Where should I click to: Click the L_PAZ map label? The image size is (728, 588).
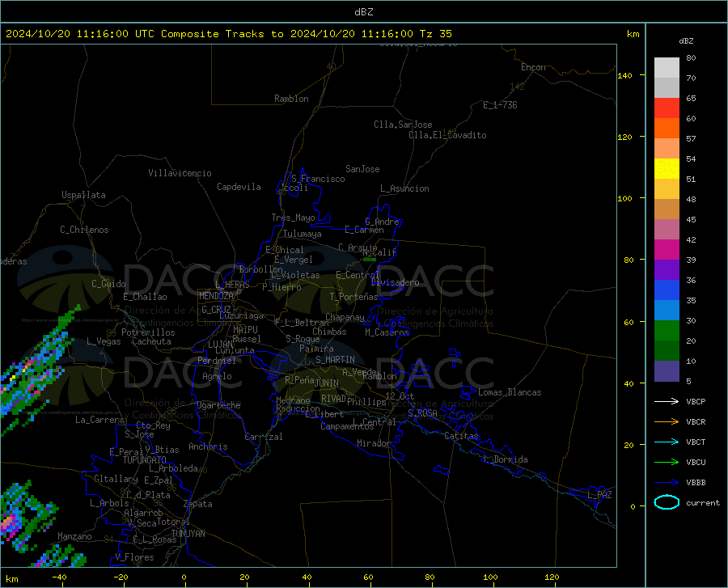coord(599,495)
